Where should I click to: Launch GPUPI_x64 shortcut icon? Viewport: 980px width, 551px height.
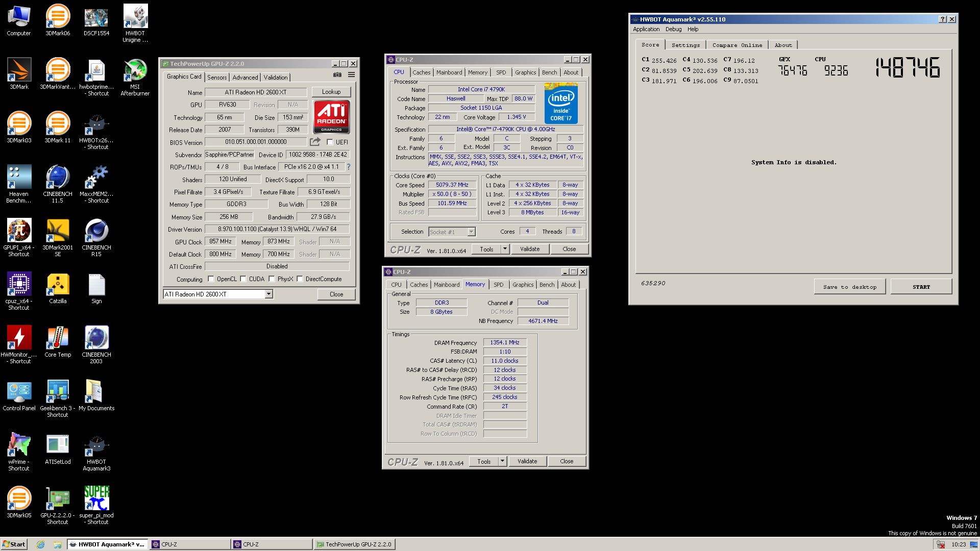click(x=19, y=238)
